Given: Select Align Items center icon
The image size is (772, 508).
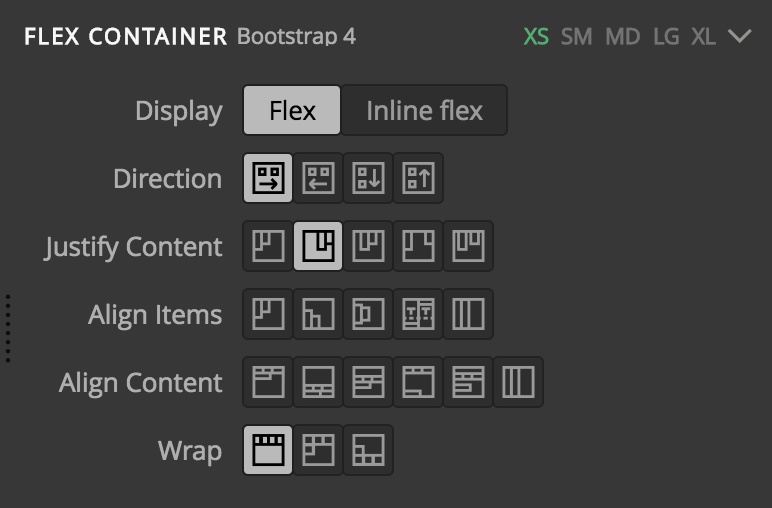Looking at the screenshot, I should (368, 314).
